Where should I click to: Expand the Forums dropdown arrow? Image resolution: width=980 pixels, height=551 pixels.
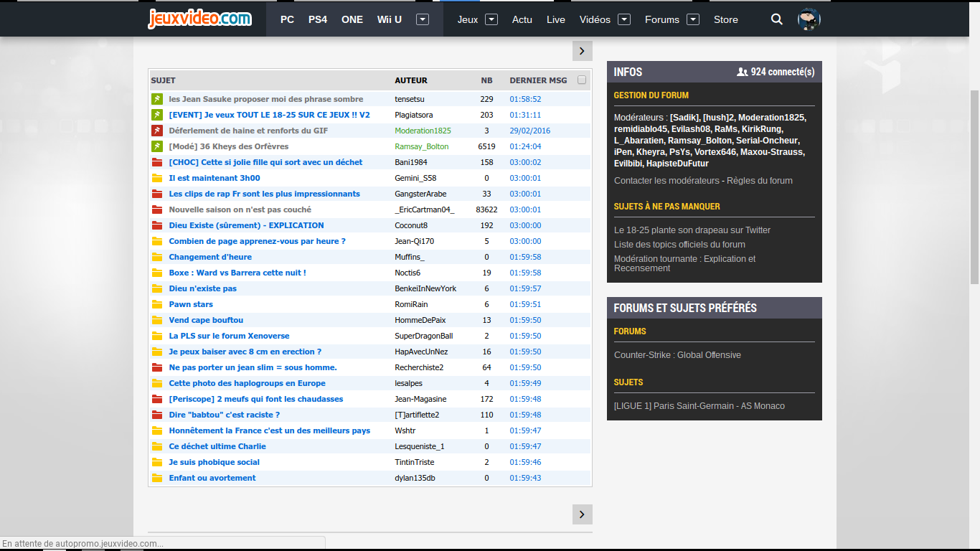tap(693, 19)
